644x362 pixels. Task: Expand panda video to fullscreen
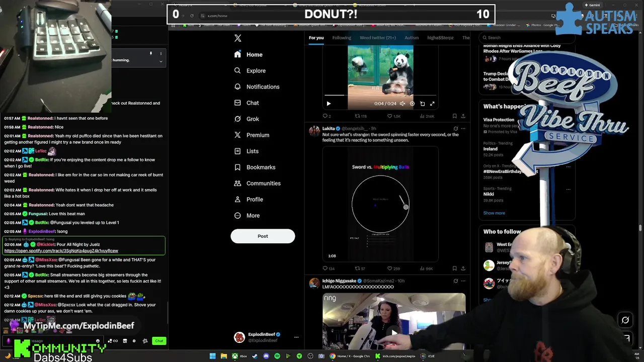pyautogui.click(x=432, y=104)
